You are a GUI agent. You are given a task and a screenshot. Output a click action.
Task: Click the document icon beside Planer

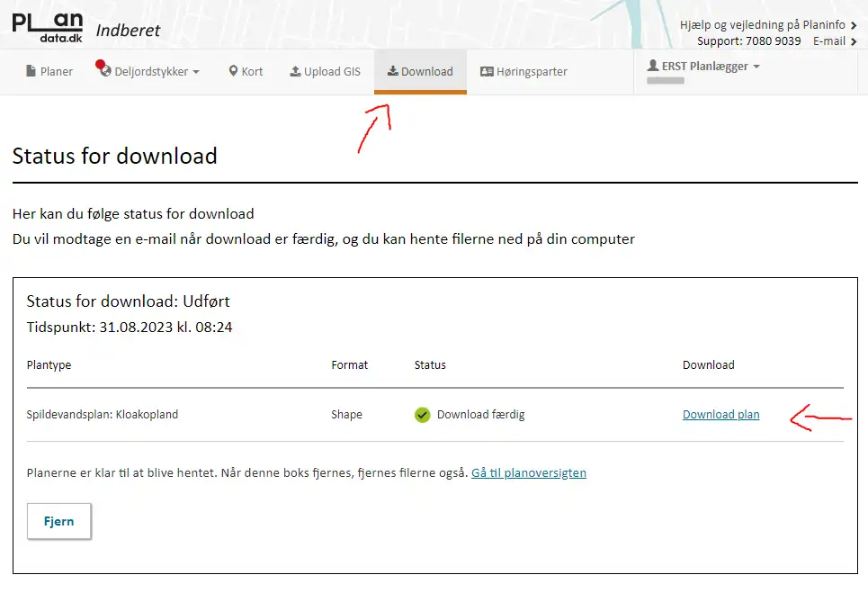tap(31, 71)
